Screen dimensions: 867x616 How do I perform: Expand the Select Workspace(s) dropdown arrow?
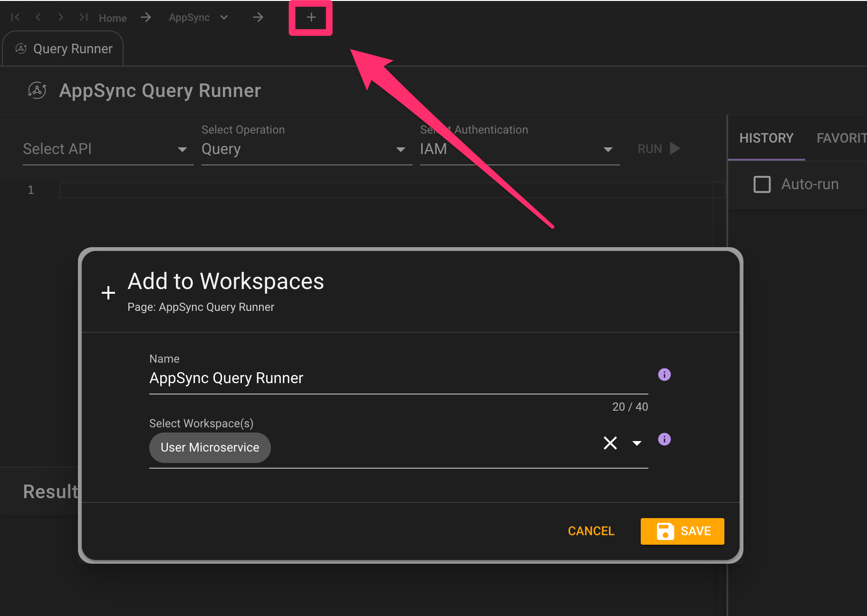(x=637, y=443)
